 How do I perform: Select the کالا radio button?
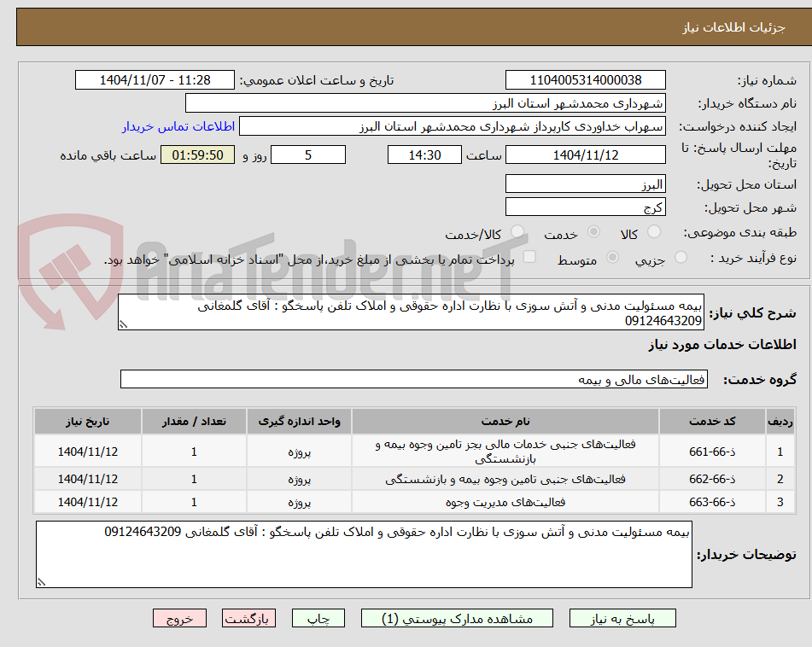pyautogui.click(x=654, y=231)
